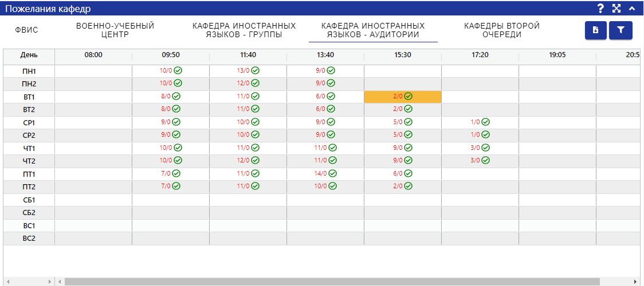This screenshot has width=644, height=286.
Task: Click green check in highlighted ВТ1 15:30 cell
Action: (408, 96)
